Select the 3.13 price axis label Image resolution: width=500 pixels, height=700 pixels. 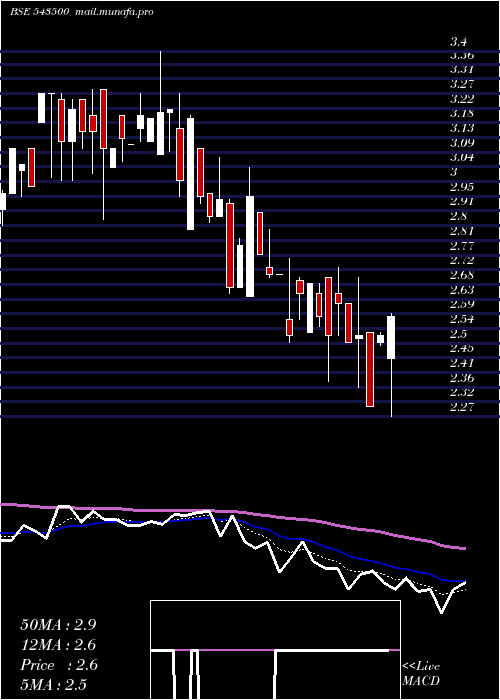pyautogui.click(x=462, y=128)
